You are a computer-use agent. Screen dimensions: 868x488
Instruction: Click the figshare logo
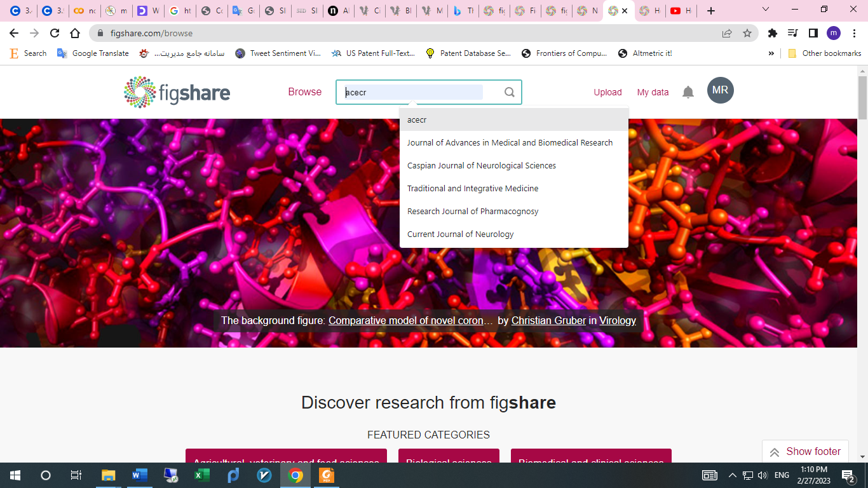[x=177, y=92]
